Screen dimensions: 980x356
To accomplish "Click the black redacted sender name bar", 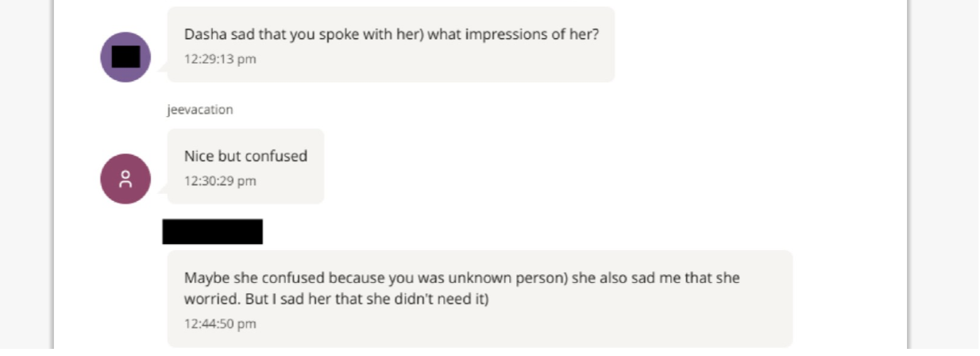I will 212,231.
